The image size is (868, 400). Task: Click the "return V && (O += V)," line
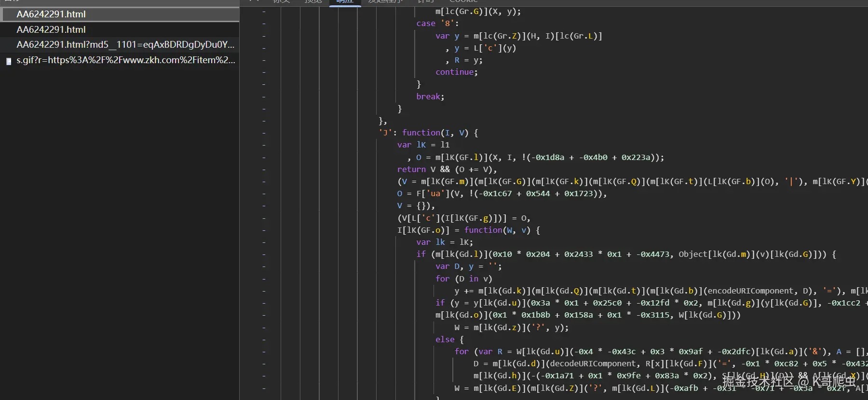(447, 170)
